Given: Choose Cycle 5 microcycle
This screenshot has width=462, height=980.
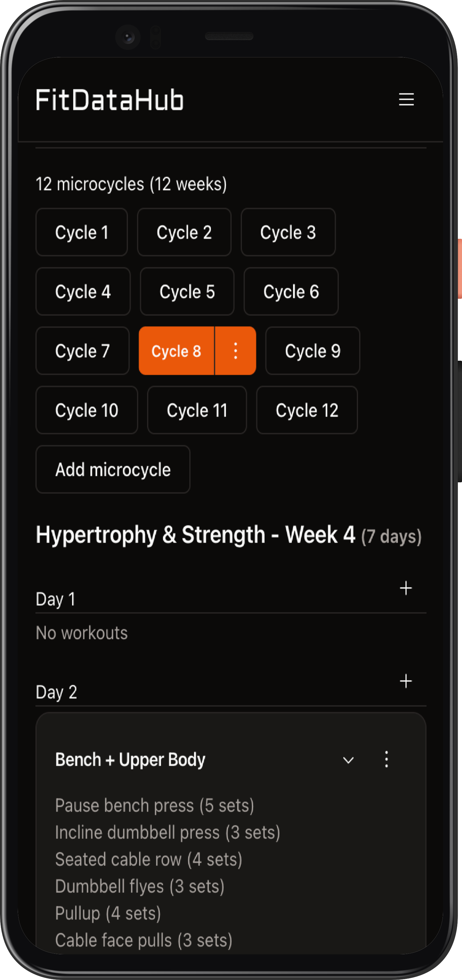Looking at the screenshot, I should (187, 291).
